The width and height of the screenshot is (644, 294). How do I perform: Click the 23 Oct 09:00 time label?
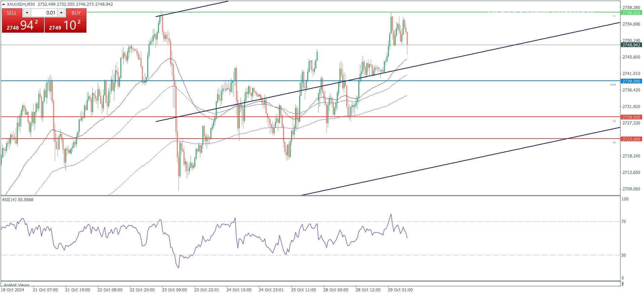pos(174,290)
